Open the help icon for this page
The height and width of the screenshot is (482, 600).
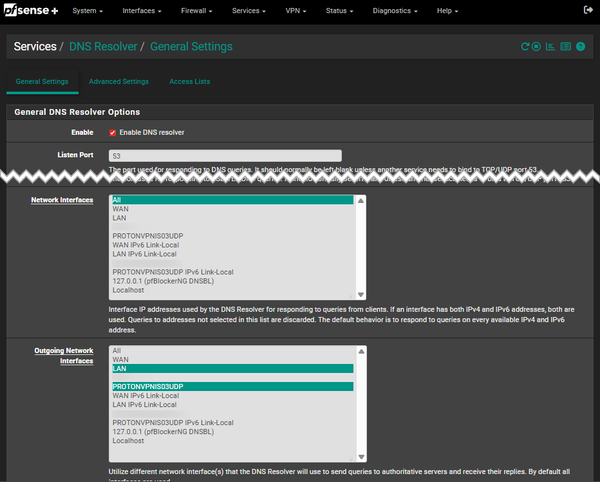pos(580,47)
